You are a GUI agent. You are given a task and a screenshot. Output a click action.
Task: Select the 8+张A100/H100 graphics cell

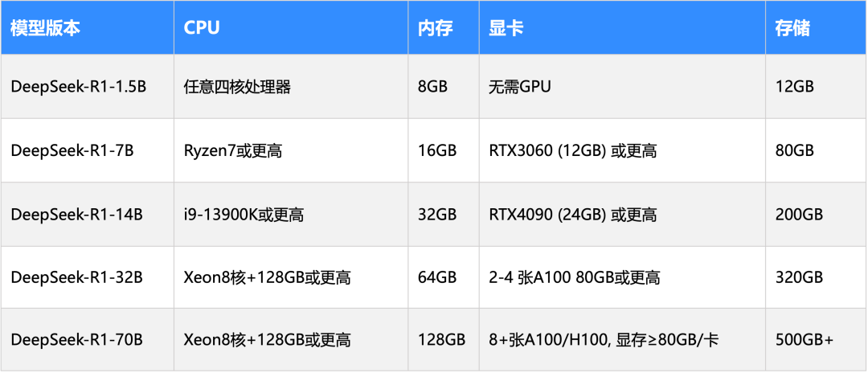(x=623, y=339)
